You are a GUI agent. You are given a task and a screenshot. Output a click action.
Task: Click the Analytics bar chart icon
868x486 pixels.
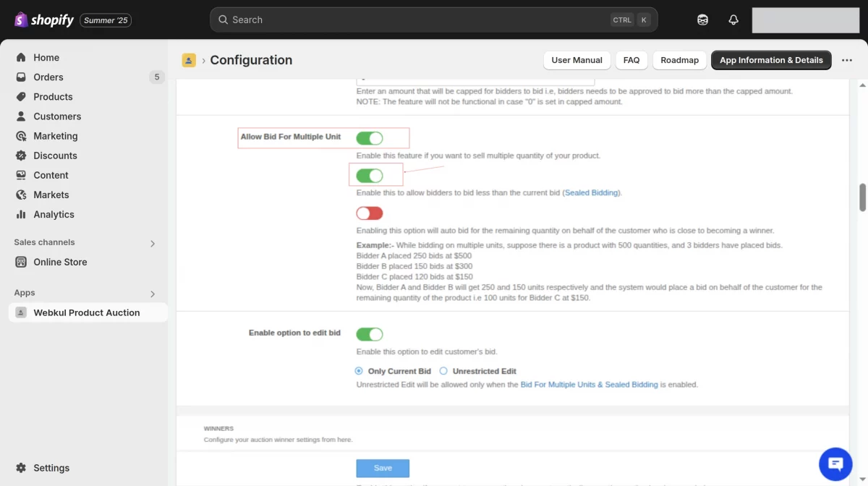click(21, 215)
